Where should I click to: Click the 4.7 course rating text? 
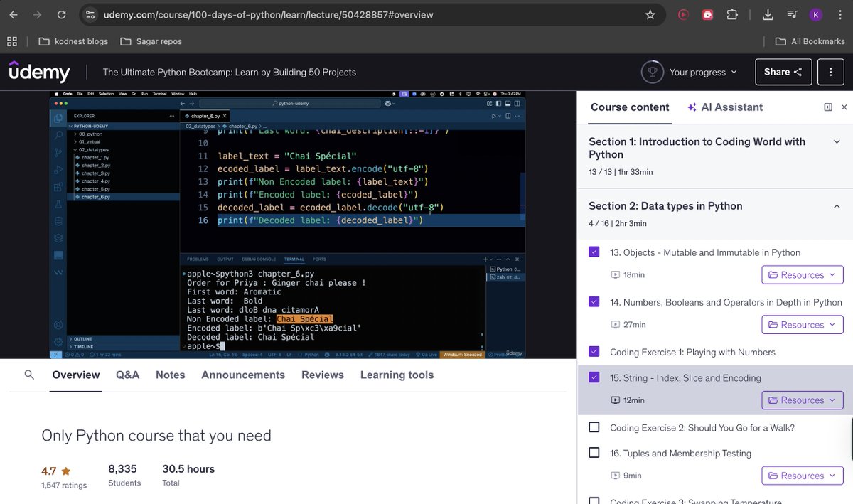point(49,471)
